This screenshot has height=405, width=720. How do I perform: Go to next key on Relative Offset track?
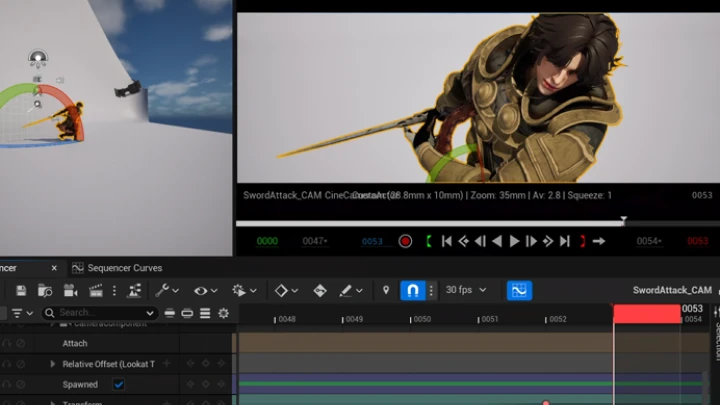[221, 364]
